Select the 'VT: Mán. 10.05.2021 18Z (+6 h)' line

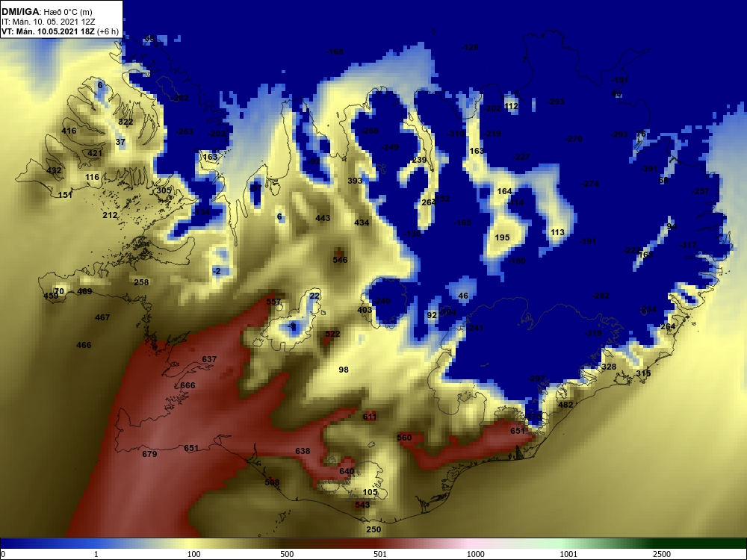click(60, 31)
